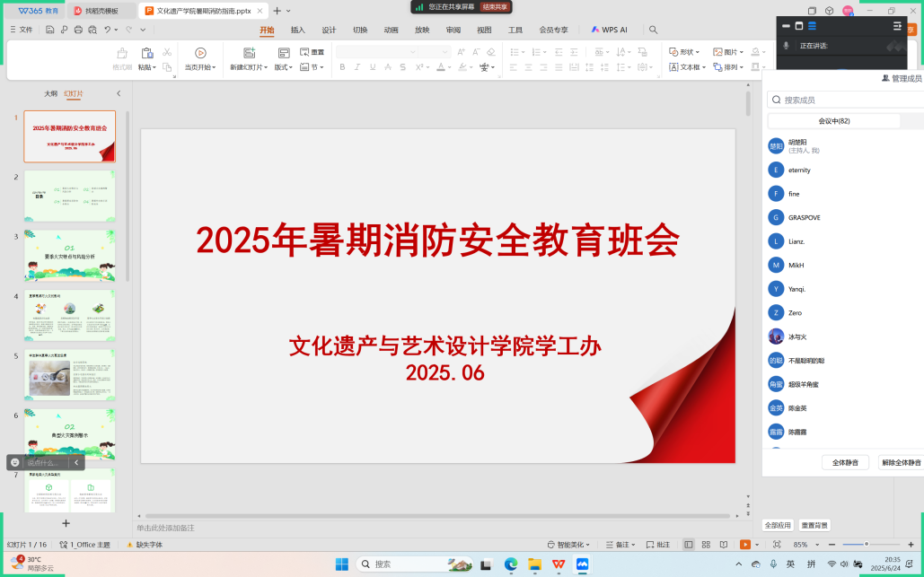Open the 排列 arrange dropdown

(728, 67)
